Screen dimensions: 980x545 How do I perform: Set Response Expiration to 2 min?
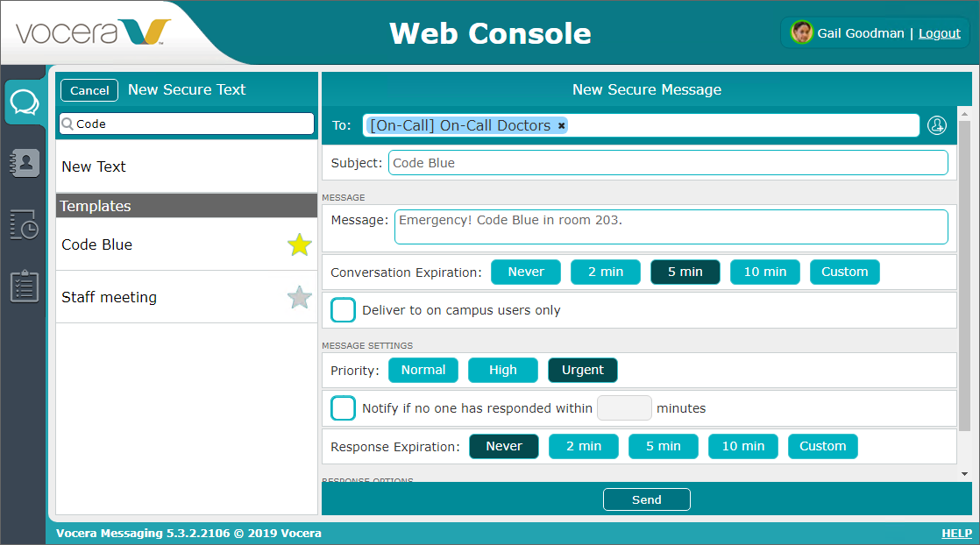pyautogui.click(x=584, y=446)
